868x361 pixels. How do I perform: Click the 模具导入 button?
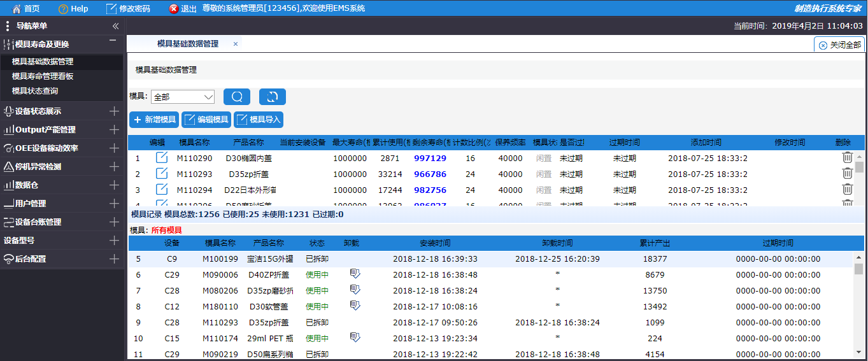(x=258, y=120)
